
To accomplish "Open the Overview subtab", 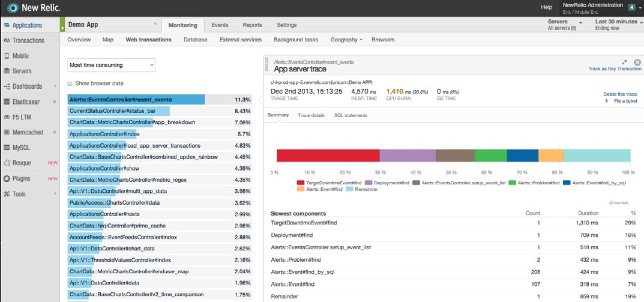I will (x=79, y=40).
